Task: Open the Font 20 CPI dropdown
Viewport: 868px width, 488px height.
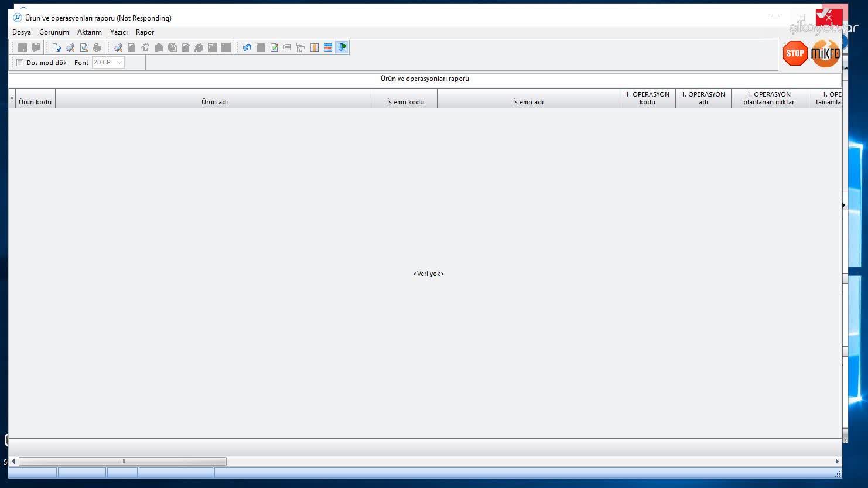Action: click(x=108, y=63)
